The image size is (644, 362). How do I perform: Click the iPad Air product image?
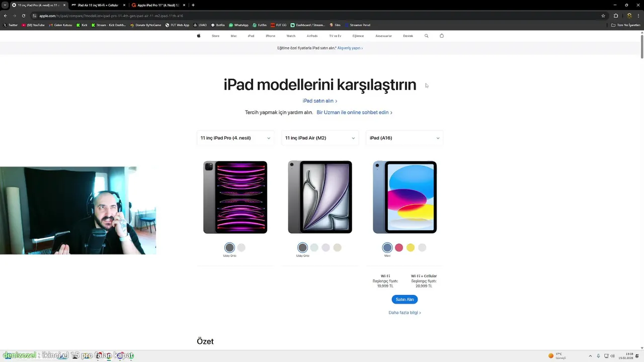[x=320, y=197]
